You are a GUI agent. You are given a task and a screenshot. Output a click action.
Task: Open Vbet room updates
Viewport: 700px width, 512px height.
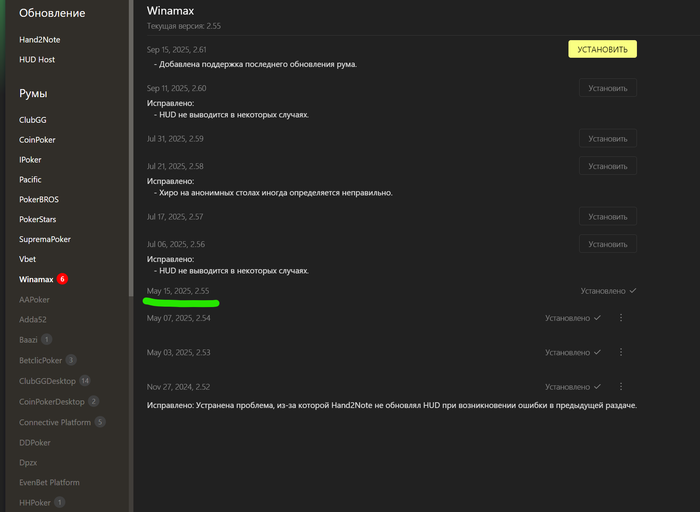coord(27,259)
